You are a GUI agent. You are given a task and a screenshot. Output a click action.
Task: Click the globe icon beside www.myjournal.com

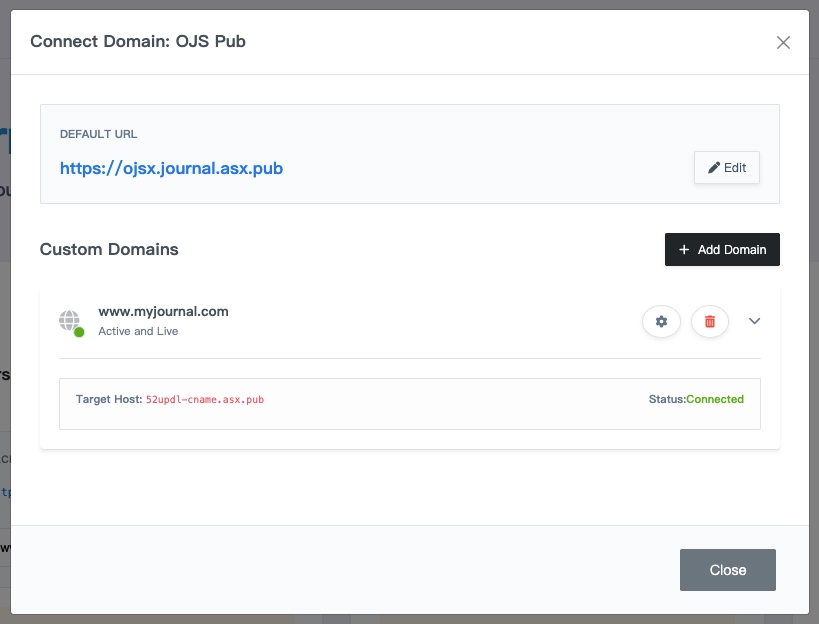click(x=71, y=323)
